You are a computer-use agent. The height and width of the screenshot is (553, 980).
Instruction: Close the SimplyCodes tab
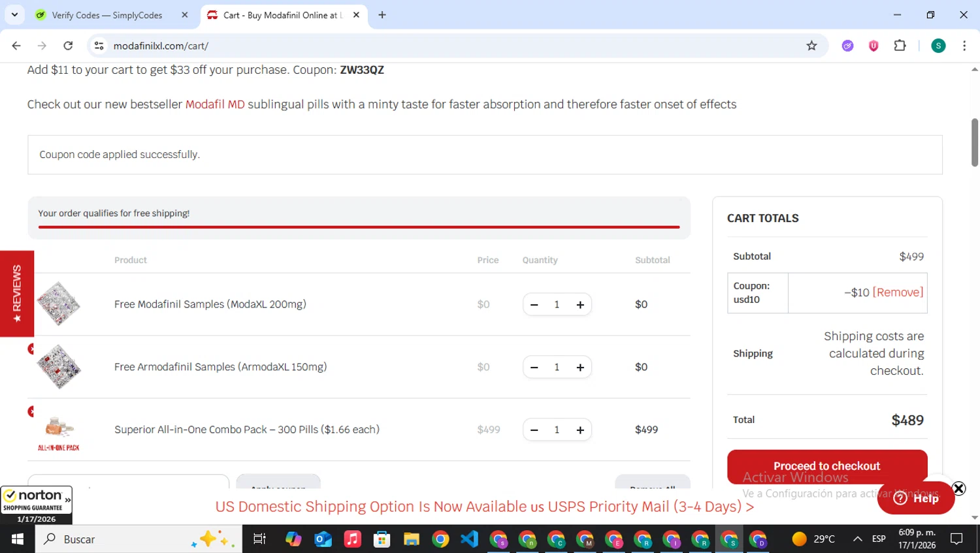pyautogui.click(x=185, y=15)
